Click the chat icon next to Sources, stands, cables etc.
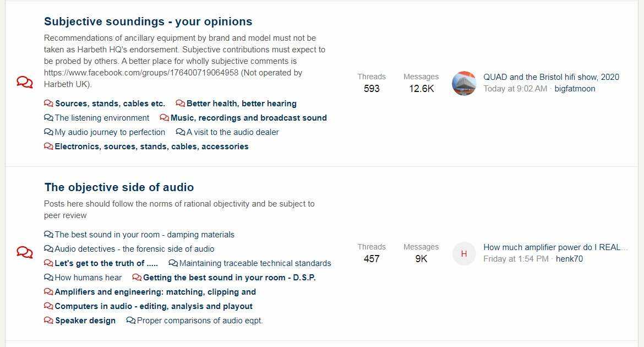The width and height of the screenshot is (644, 347). [48, 103]
